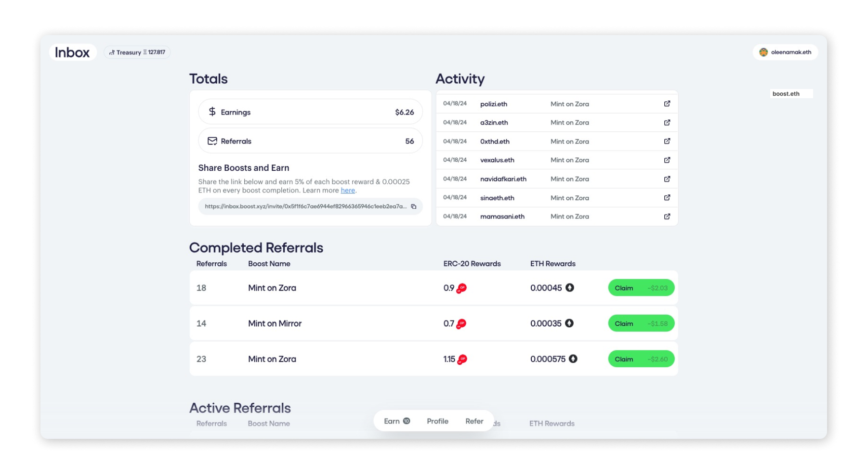Click the envelope icon beside Referrals

tap(212, 141)
